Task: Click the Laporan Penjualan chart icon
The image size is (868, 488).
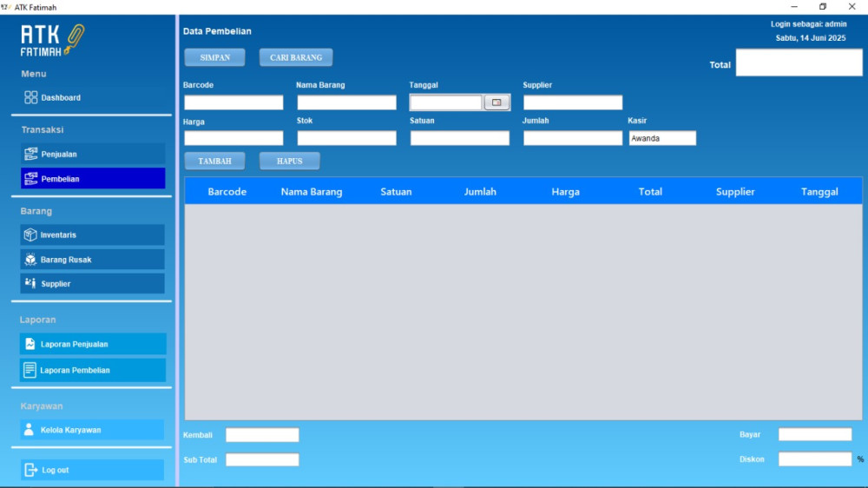Action: (30, 344)
